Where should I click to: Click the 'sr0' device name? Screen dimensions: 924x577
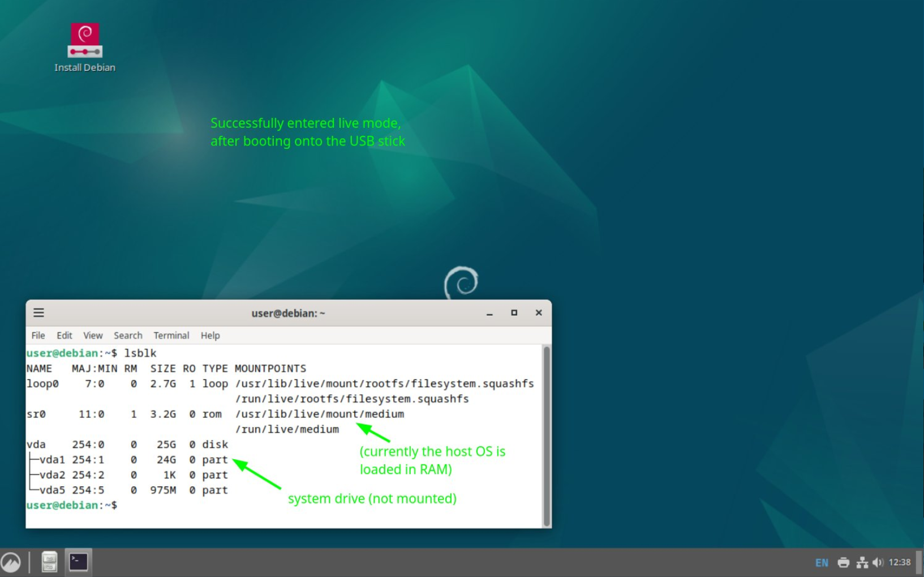click(x=36, y=414)
